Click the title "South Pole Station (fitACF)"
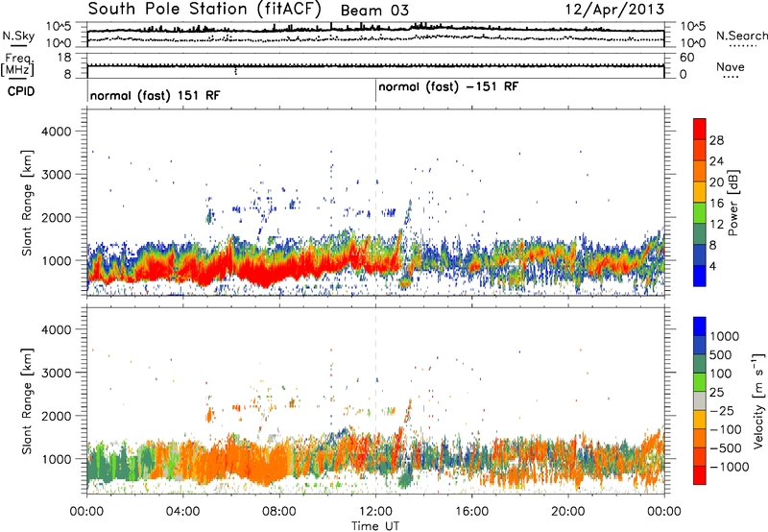 204,10
